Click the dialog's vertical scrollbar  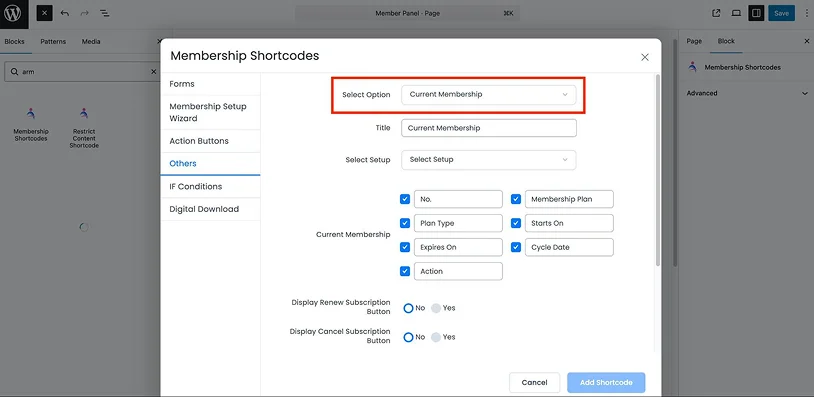point(658,169)
